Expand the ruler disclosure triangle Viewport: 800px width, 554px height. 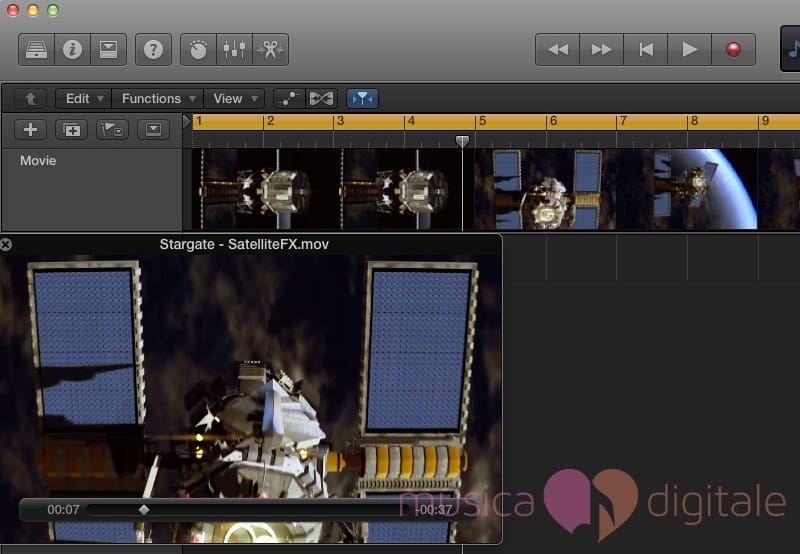[187, 121]
